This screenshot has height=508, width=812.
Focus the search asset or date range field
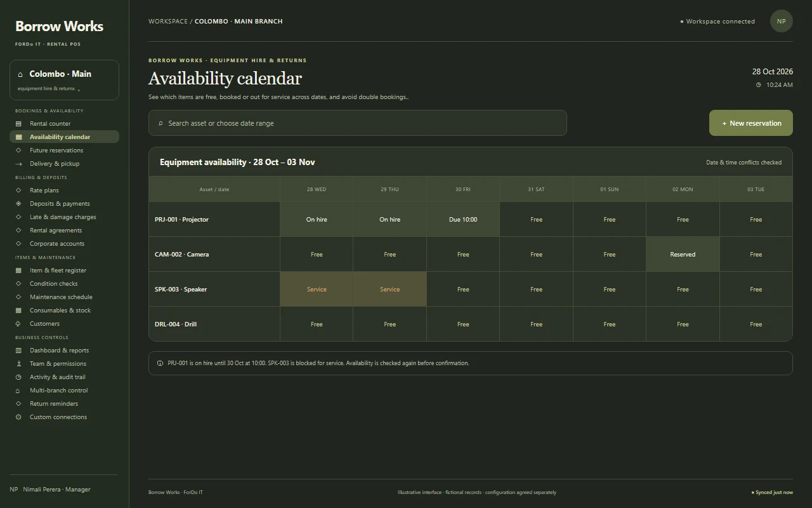(358, 123)
